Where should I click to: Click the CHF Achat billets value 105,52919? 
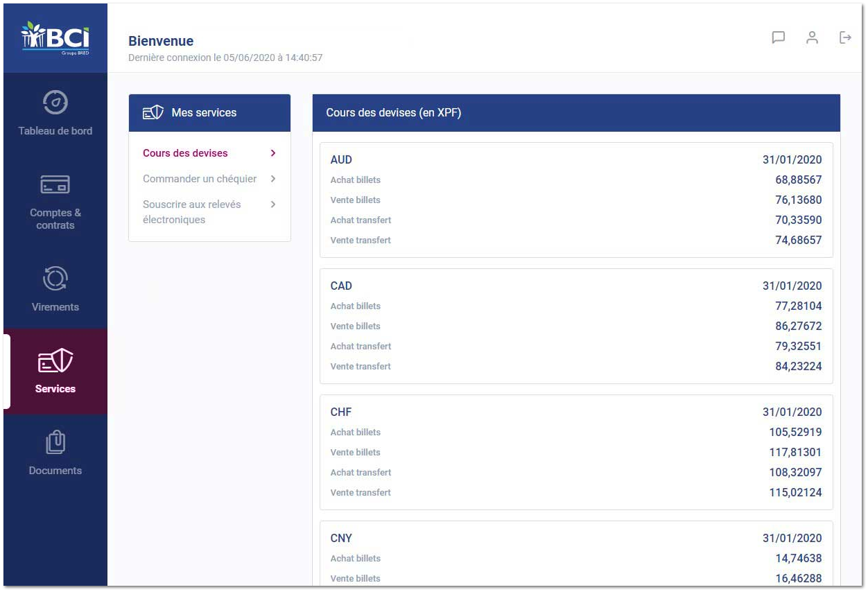tap(796, 432)
